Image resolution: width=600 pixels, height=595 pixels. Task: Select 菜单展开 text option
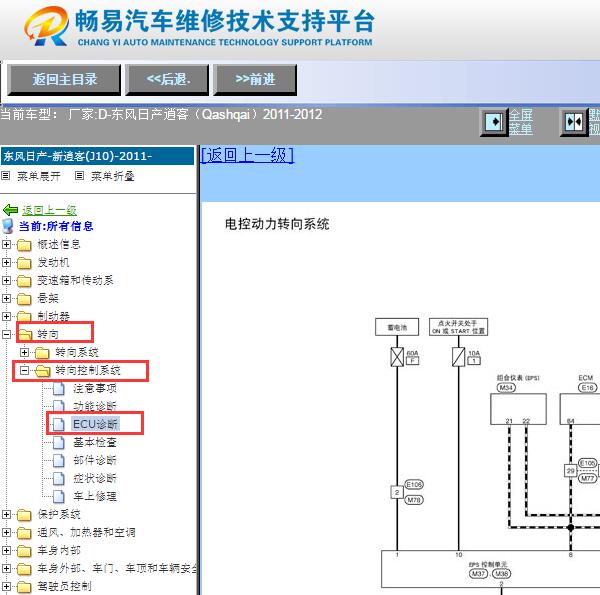pos(39,176)
